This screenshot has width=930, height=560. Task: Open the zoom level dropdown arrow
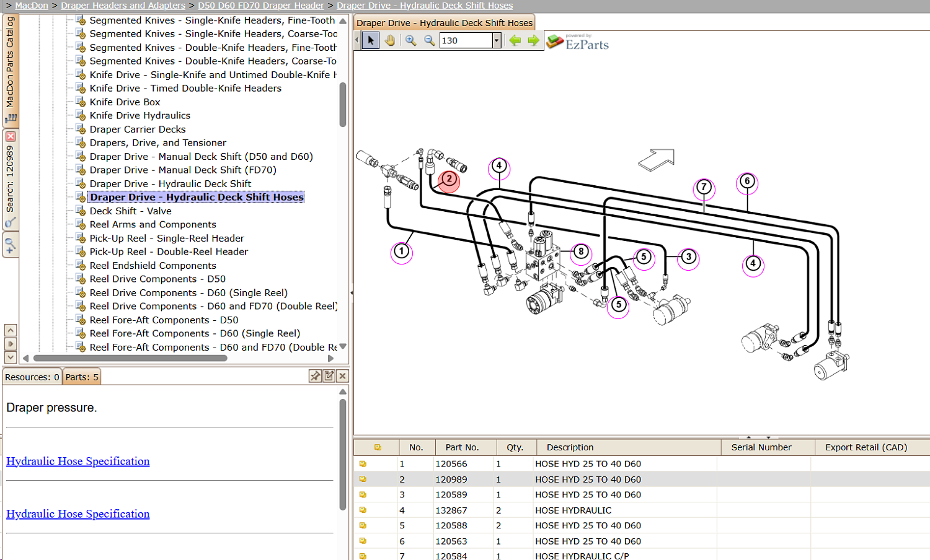point(496,41)
